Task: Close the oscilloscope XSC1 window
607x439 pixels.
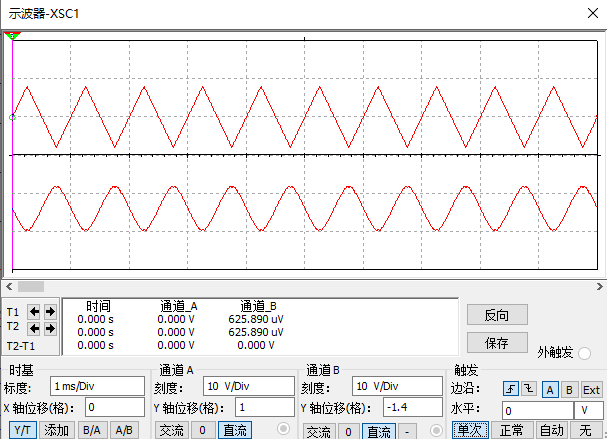Action: tap(589, 14)
